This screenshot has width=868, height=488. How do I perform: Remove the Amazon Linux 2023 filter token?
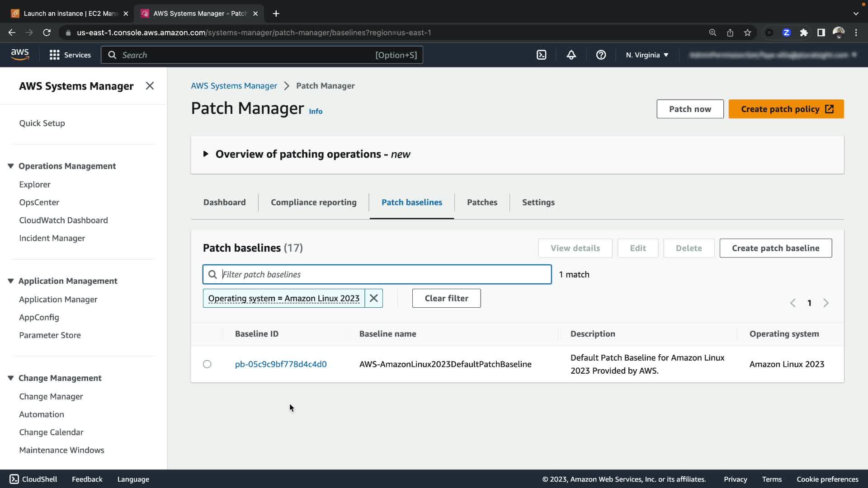(x=373, y=298)
